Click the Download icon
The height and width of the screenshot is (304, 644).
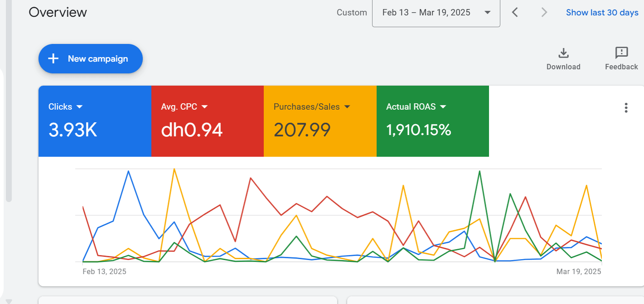(x=563, y=53)
